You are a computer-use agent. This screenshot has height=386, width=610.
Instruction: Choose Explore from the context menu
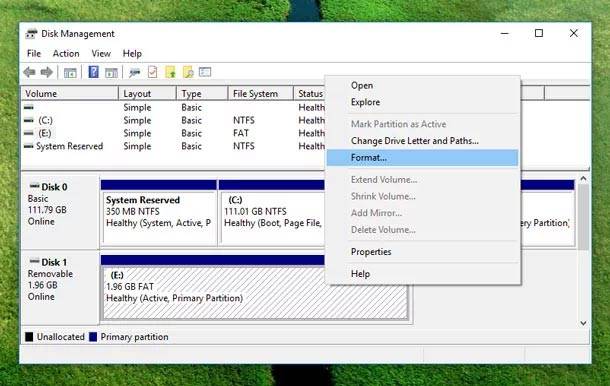pos(422,102)
